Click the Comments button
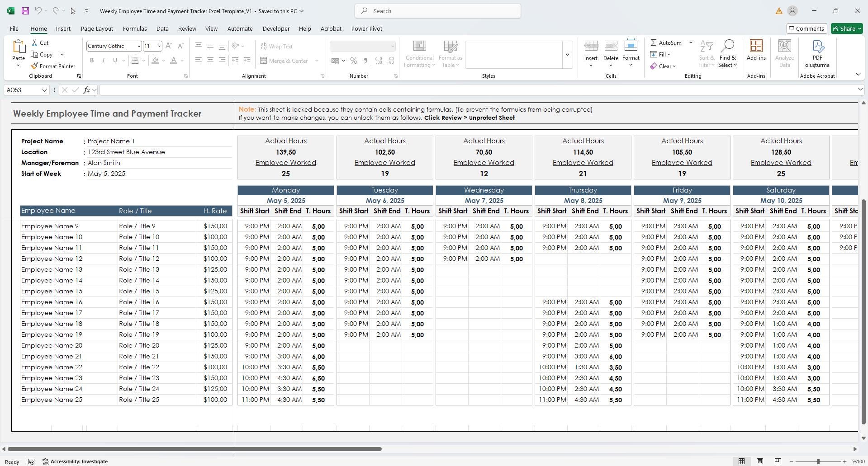Screen dimensions: 868x466 tap(807, 28)
